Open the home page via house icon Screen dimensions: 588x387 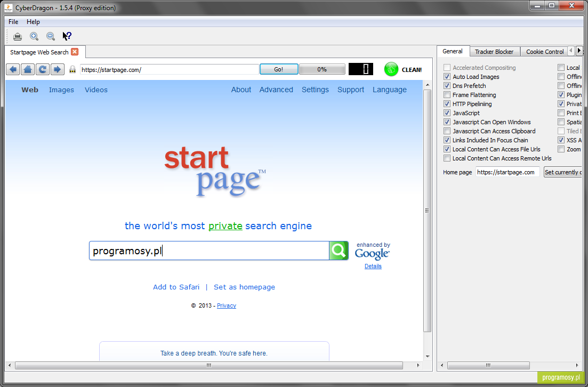(28, 69)
